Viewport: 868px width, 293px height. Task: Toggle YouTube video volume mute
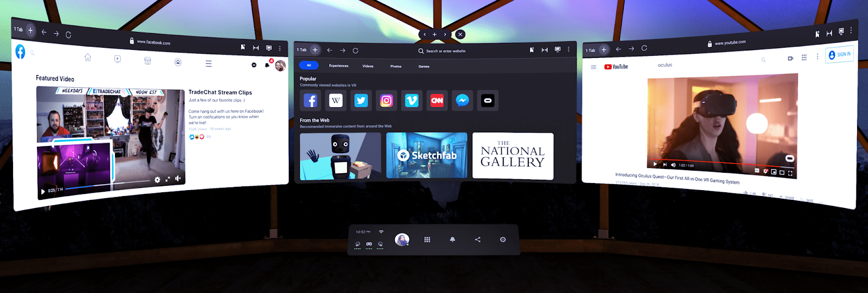tap(674, 165)
